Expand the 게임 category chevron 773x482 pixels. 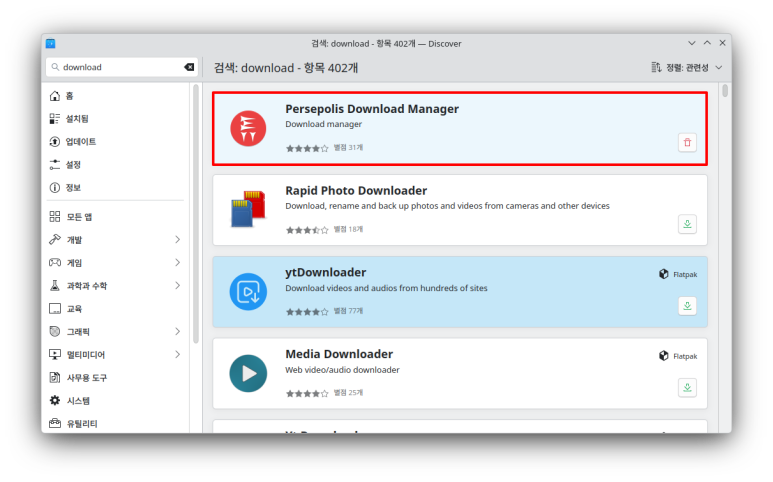[177, 263]
